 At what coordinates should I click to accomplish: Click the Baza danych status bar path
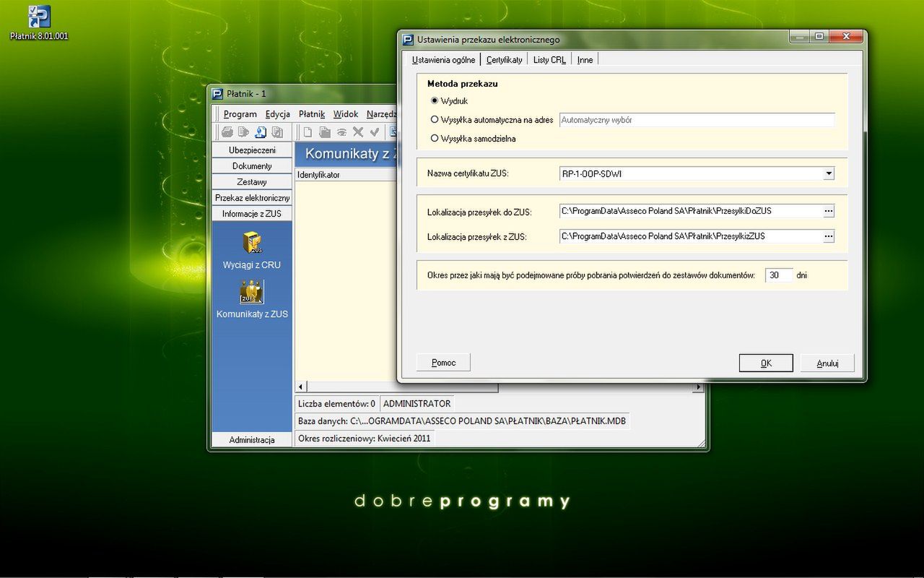pos(462,421)
